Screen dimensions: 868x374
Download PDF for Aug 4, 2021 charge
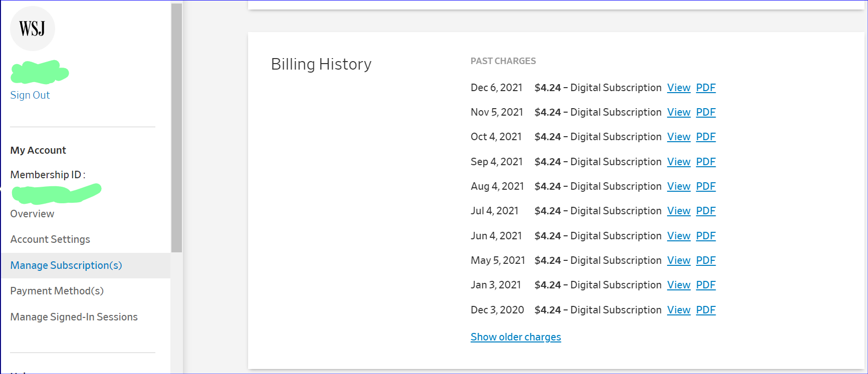pos(706,186)
